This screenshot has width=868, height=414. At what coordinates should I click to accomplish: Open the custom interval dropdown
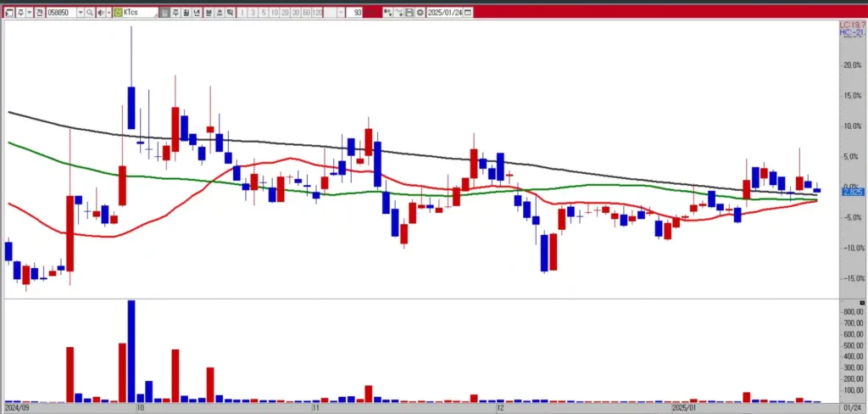tap(341, 13)
